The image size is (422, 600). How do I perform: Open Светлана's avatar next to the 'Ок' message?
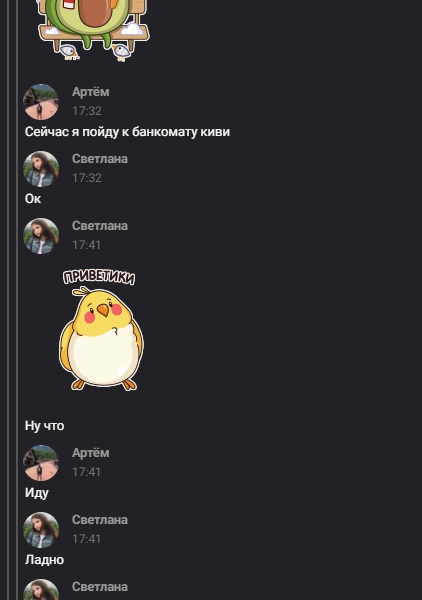41,169
